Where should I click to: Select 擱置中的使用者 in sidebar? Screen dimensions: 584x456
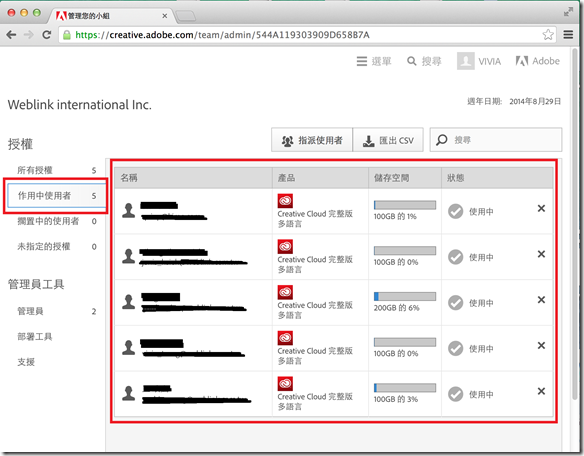57,221
